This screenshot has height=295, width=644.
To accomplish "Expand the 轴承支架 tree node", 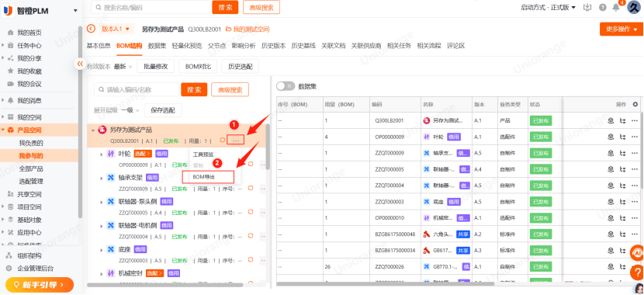I will [102, 179].
